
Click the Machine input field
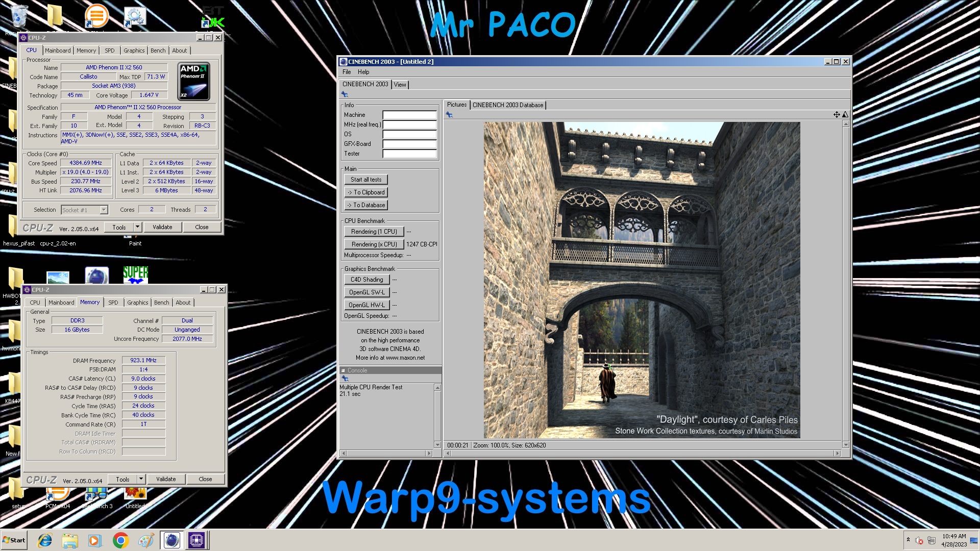[x=410, y=115]
